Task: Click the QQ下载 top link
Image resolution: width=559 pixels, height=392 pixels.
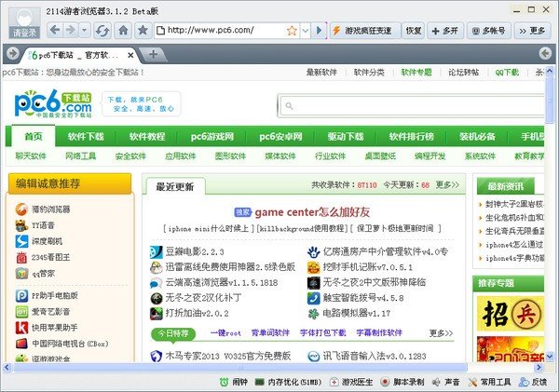Action: [x=507, y=73]
